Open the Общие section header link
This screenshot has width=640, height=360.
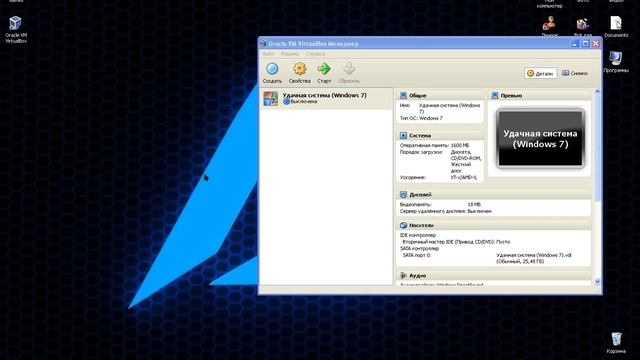pos(418,95)
